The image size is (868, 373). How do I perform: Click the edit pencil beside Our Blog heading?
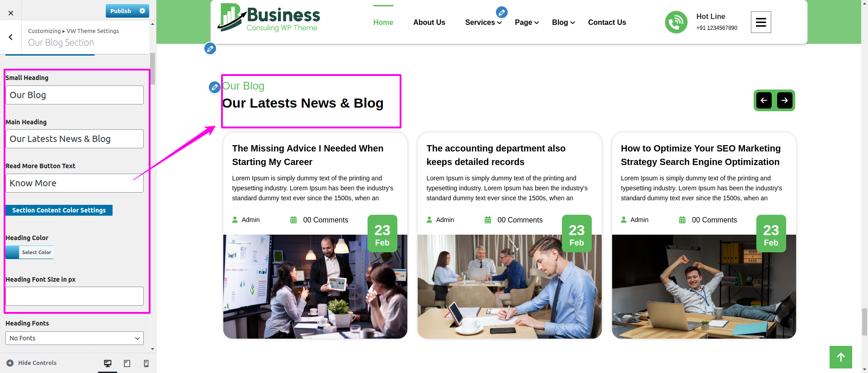click(x=215, y=87)
